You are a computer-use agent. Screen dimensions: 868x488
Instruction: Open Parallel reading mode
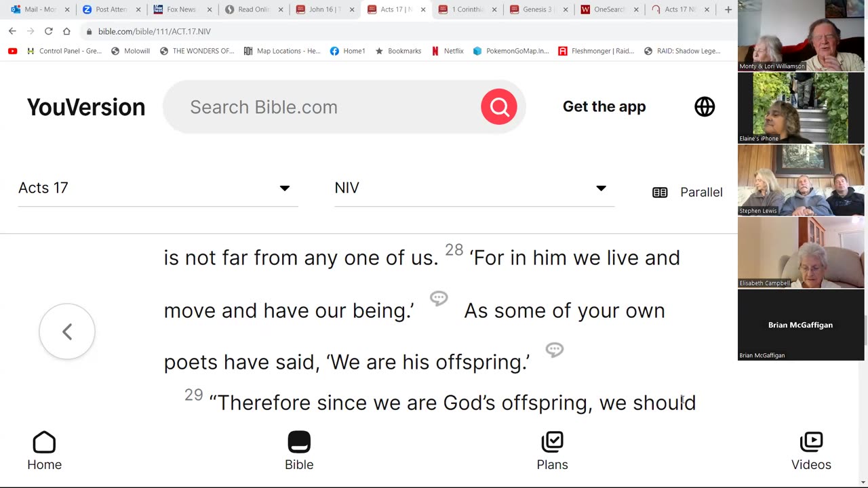pyautogui.click(x=688, y=192)
